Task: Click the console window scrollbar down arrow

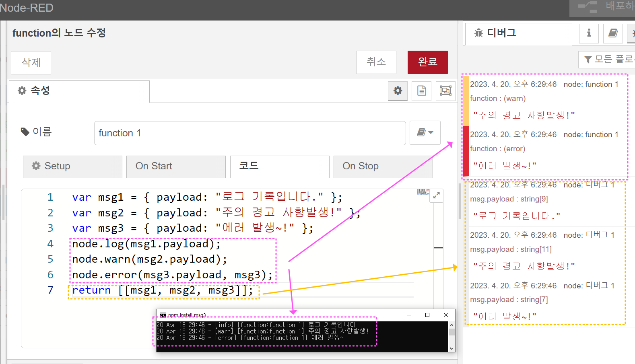Action: click(452, 349)
